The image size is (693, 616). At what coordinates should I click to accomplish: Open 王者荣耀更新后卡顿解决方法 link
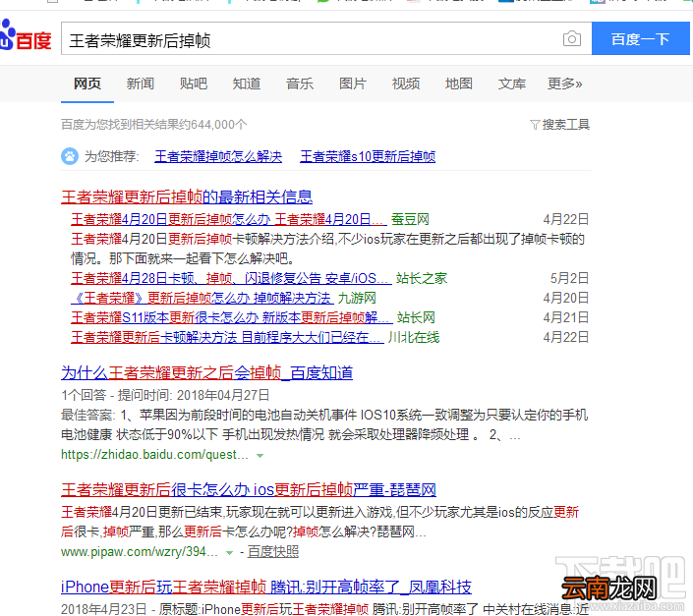pyautogui.click(x=227, y=337)
